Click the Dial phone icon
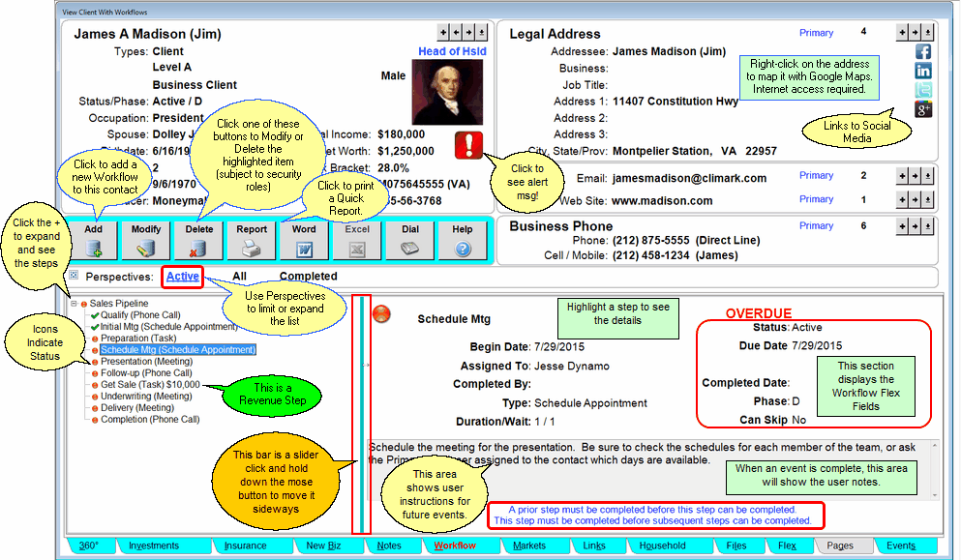 [x=409, y=248]
